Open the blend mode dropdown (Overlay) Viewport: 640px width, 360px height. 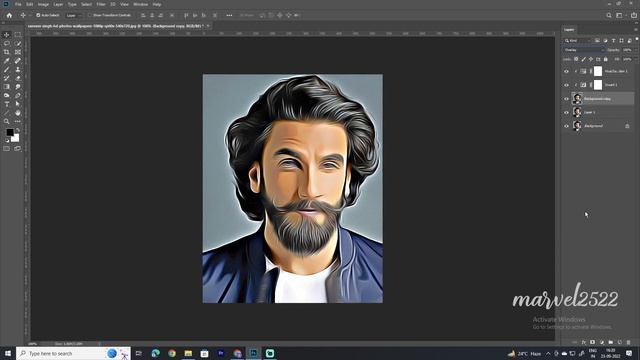(584, 50)
